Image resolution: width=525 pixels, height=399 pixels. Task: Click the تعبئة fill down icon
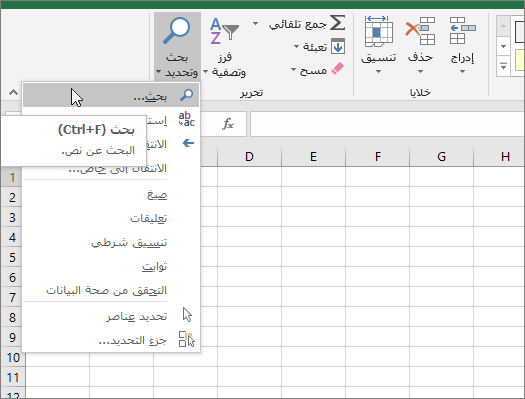click(338, 46)
